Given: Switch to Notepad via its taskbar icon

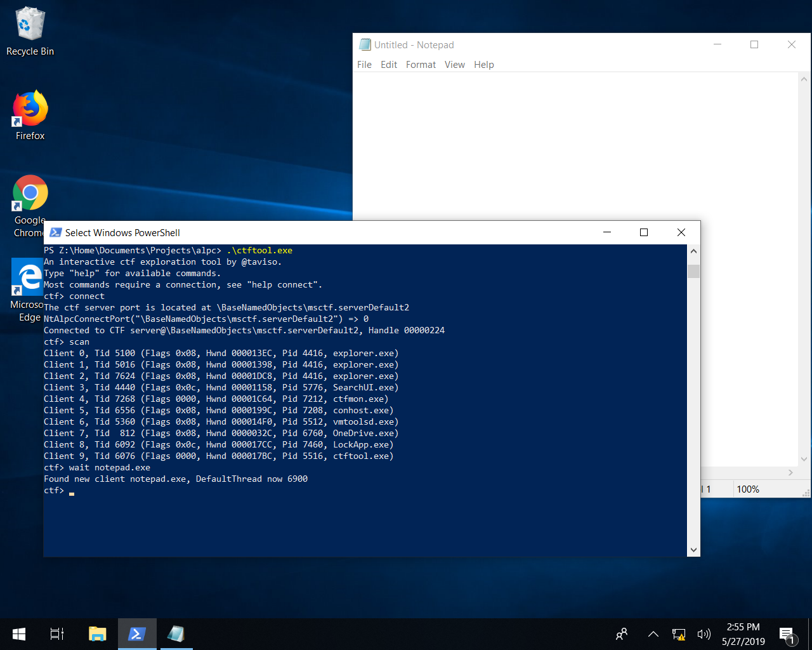Looking at the screenshot, I should (176, 634).
